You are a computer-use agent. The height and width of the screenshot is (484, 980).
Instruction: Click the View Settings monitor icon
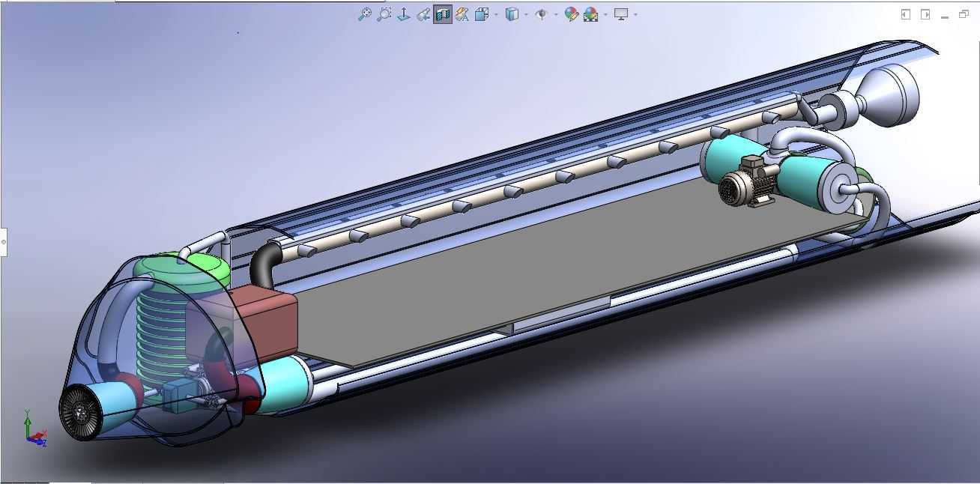[x=621, y=14]
